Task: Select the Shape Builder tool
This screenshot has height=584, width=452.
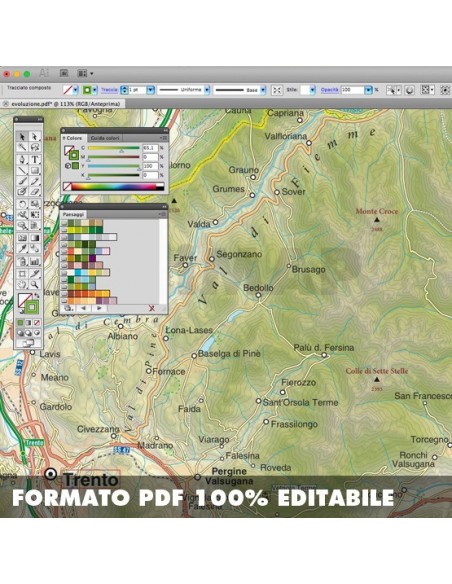Action: (22, 225)
